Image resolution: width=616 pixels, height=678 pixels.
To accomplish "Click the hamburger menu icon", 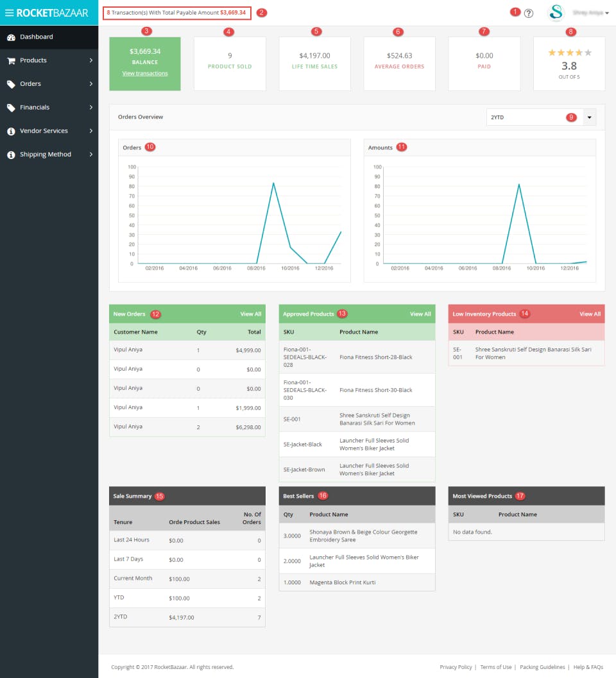I will (9, 13).
